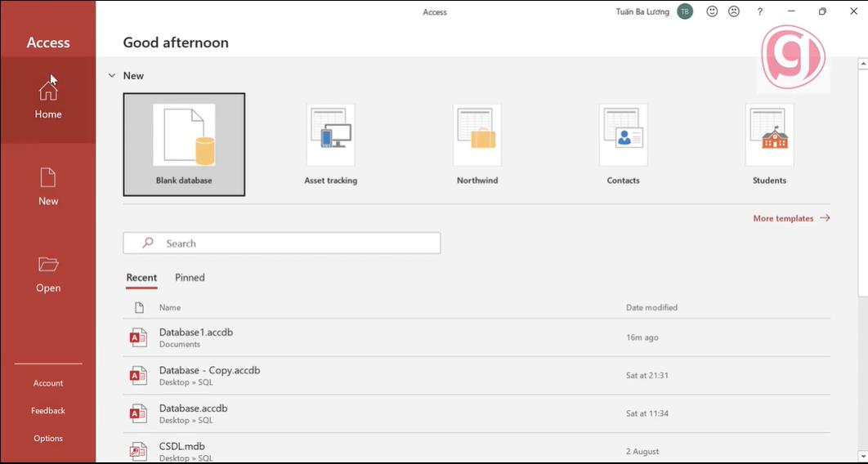The height and width of the screenshot is (464, 868).
Task: Click the Database - Copy.accdb file icon
Action: click(138, 376)
